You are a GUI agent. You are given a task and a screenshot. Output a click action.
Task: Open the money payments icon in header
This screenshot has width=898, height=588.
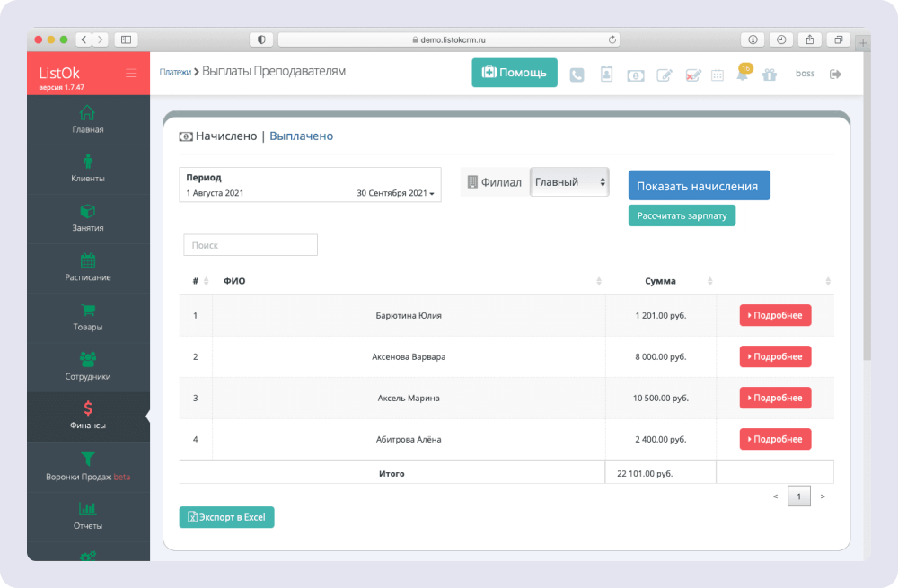tap(635, 75)
